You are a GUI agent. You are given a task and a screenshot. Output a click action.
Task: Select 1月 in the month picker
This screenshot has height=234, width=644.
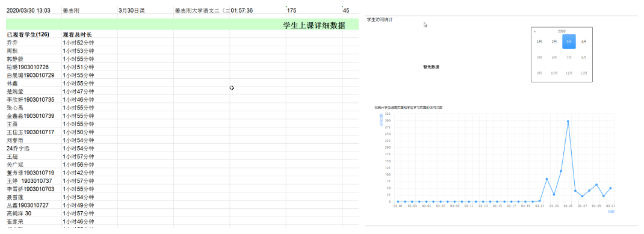pos(539,42)
